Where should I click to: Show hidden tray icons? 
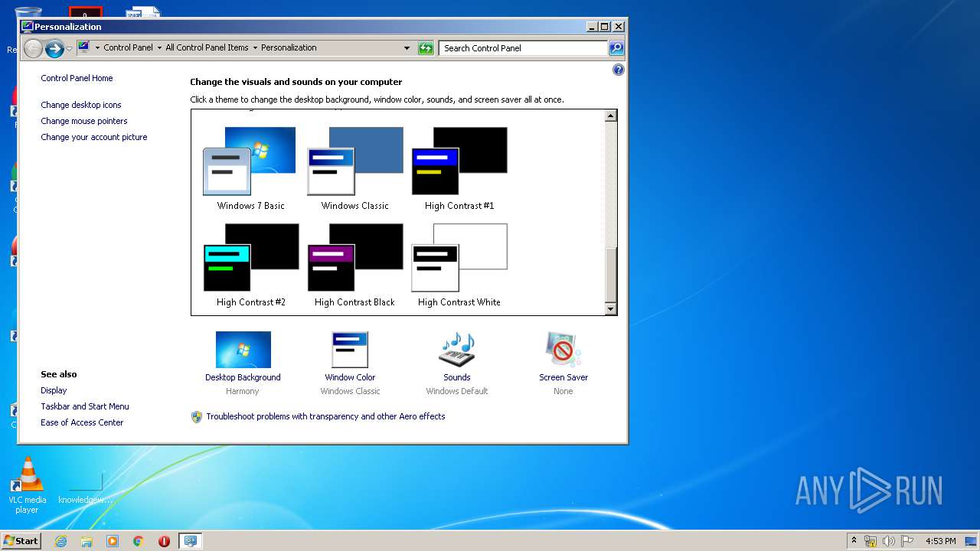854,541
